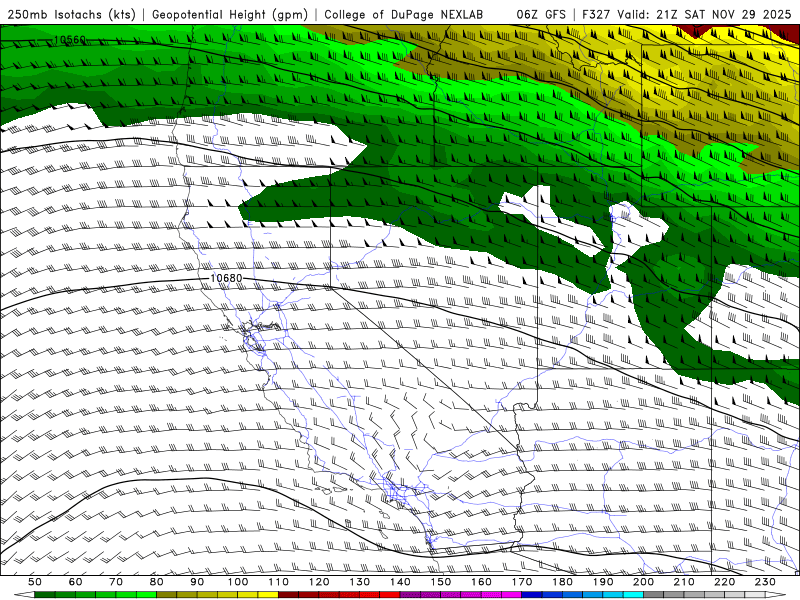Click the legend value 70
Image resolution: width=800 pixels, height=600 pixels.
click(x=116, y=582)
